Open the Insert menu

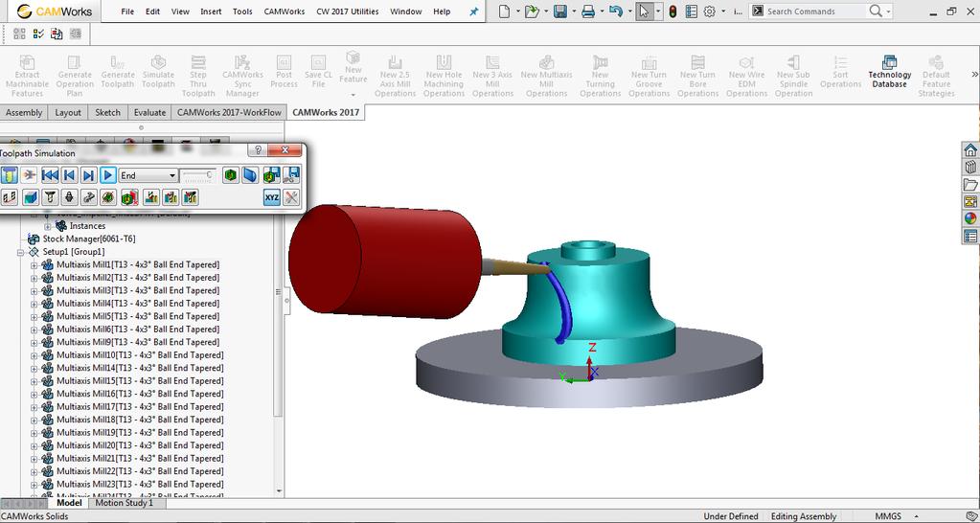tap(211, 11)
